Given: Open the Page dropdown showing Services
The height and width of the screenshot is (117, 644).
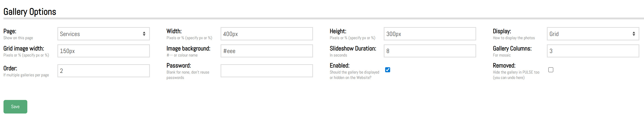Looking at the screenshot, I should (x=103, y=34).
